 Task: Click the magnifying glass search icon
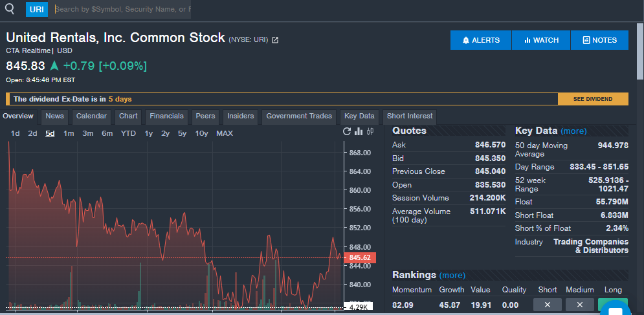(10, 9)
